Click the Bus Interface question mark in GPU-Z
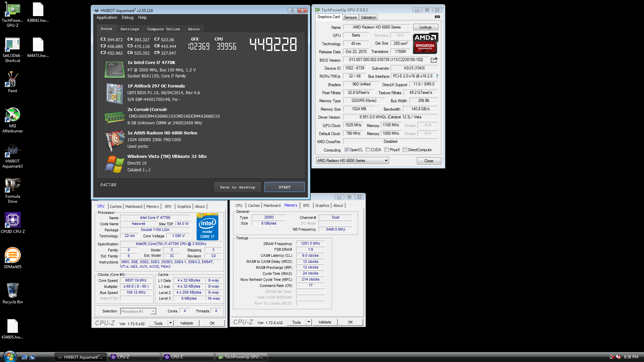The width and height of the screenshot is (644, 362). 437,76
